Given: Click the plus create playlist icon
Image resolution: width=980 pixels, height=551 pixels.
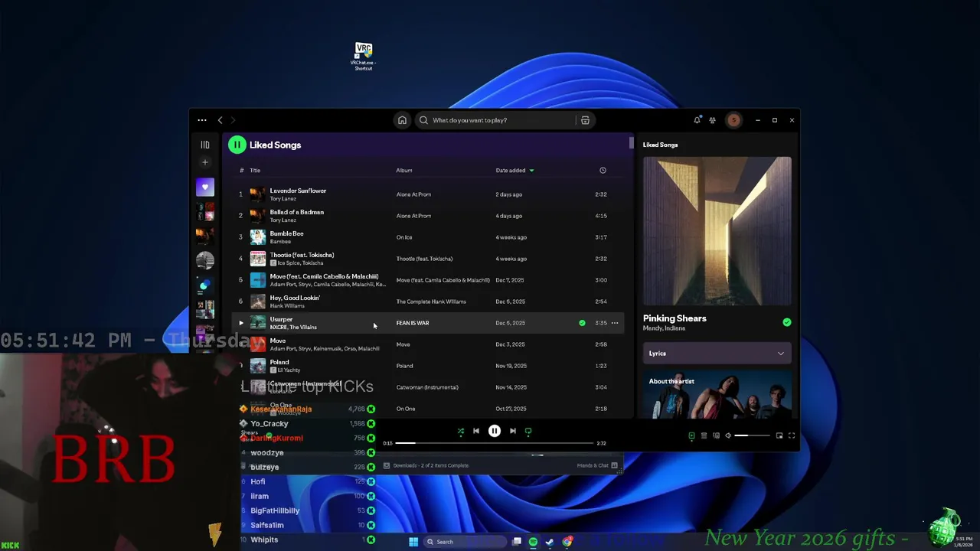Looking at the screenshot, I should tap(204, 162).
